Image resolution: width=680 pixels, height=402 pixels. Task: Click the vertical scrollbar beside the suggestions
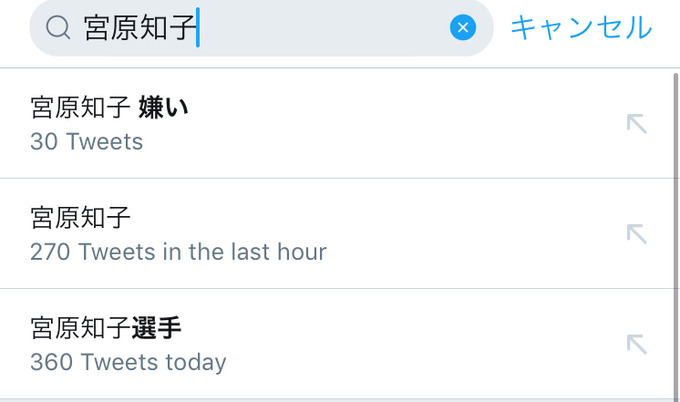coord(676,236)
